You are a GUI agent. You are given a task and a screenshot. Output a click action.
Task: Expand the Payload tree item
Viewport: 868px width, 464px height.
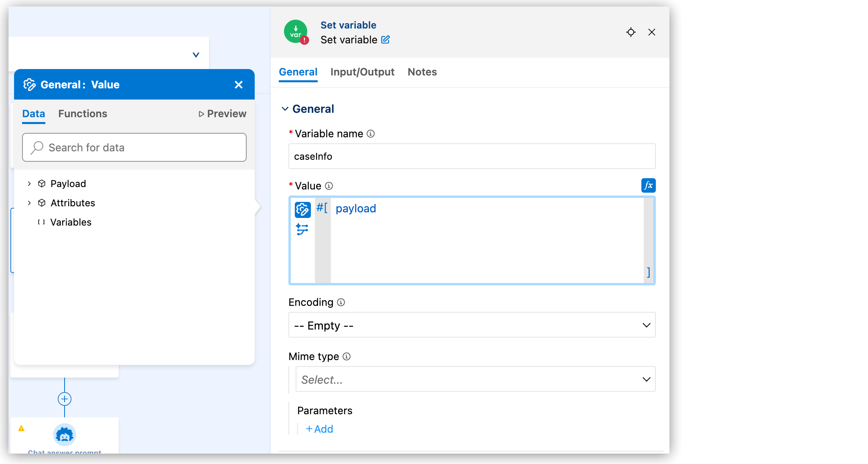(x=29, y=183)
